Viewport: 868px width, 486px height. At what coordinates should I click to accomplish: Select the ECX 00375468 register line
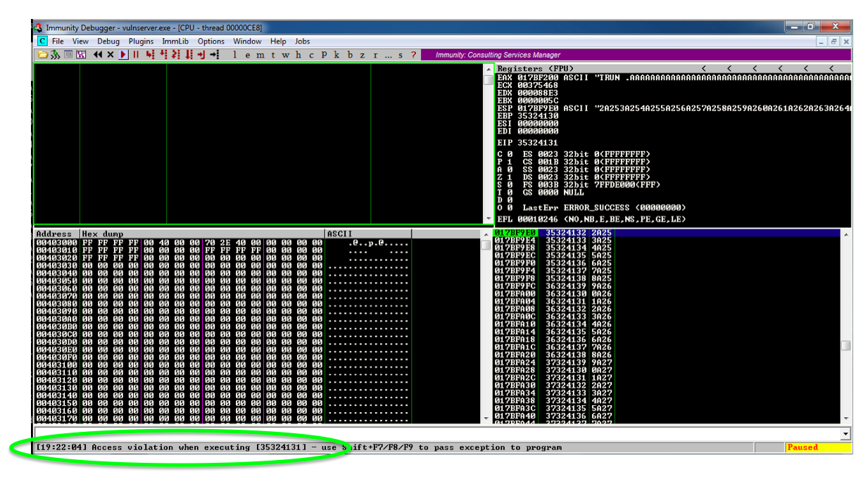coord(528,85)
